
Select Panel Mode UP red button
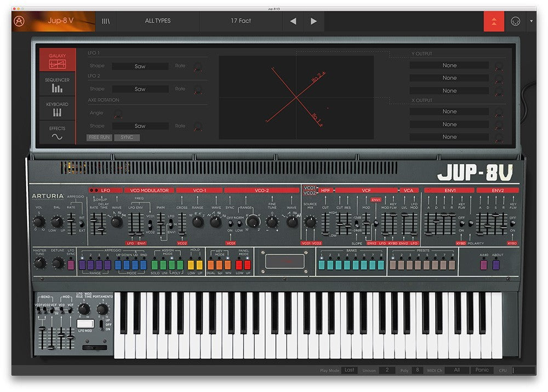248,265
